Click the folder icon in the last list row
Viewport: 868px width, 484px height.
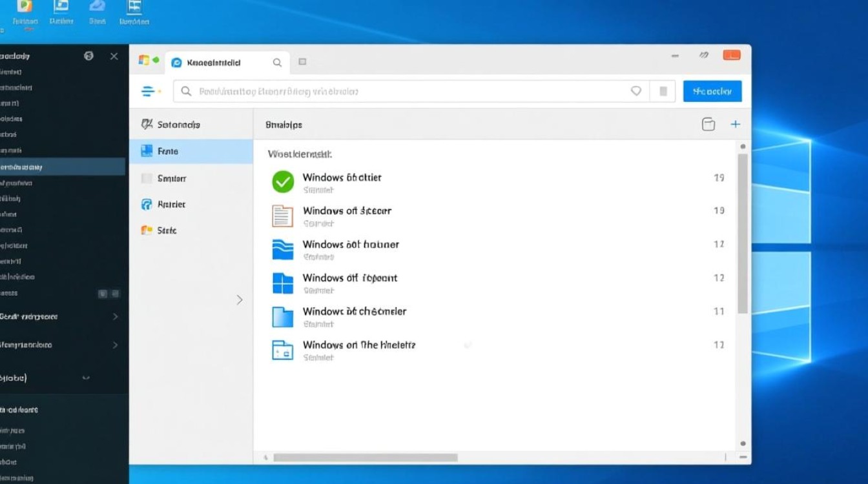pyautogui.click(x=283, y=350)
